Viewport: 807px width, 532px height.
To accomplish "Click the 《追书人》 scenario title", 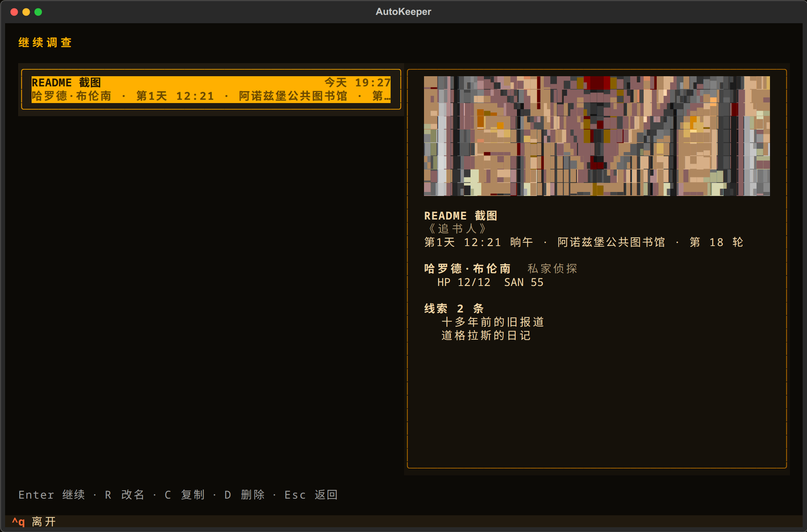I will [457, 229].
